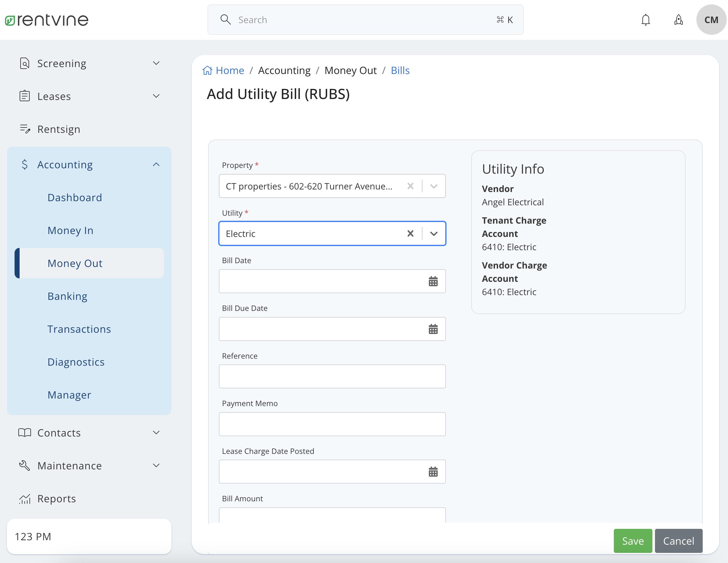The width and height of the screenshot is (728, 563).
Task: Click the Screening sidebar icon
Action: (x=25, y=63)
